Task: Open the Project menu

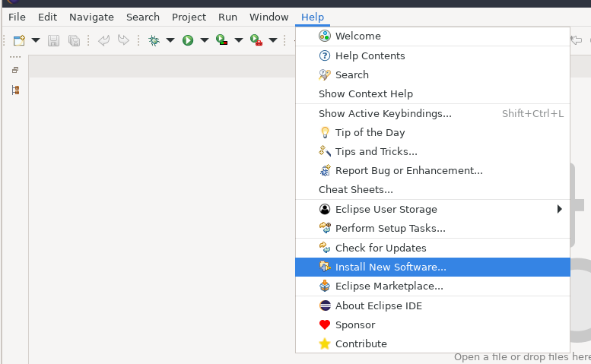Action: (189, 17)
